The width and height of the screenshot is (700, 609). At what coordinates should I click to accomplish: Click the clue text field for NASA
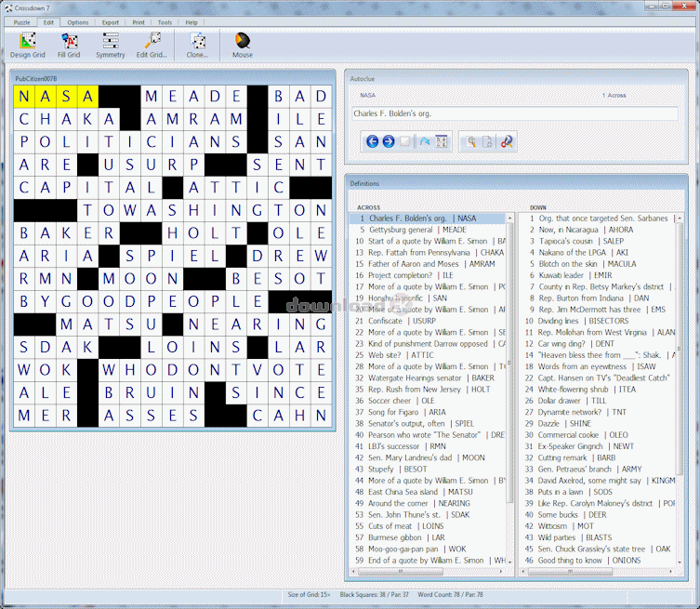pyautogui.click(x=514, y=113)
